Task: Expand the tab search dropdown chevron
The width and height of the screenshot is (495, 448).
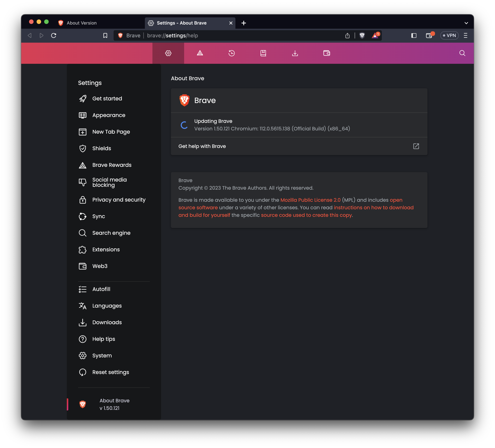Action: [x=466, y=23]
